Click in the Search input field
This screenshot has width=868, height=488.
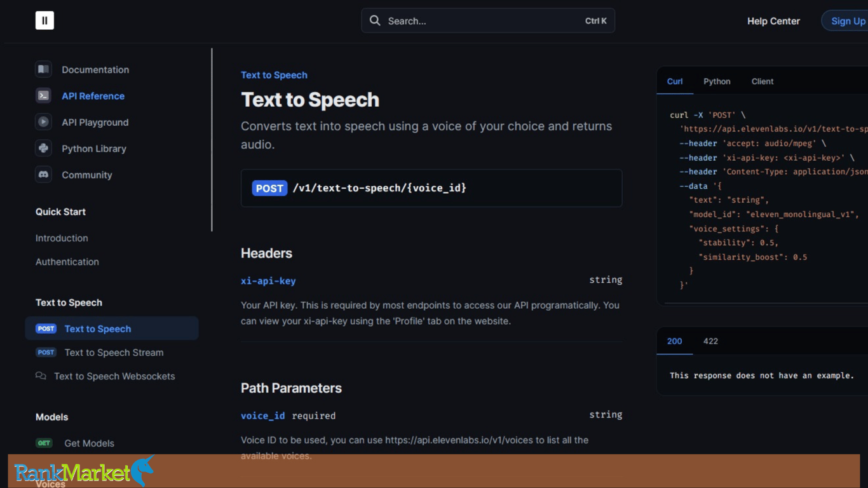(x=488, y=20)
